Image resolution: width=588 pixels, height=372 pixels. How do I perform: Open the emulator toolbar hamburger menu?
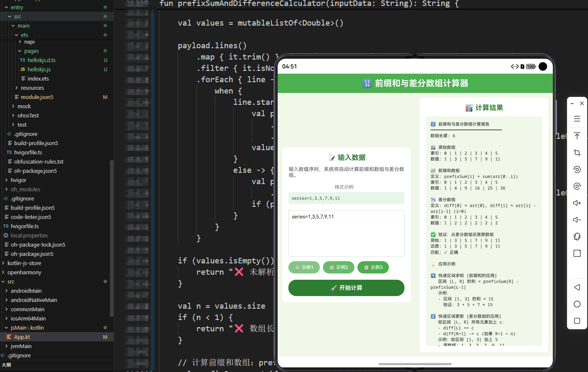577,119
